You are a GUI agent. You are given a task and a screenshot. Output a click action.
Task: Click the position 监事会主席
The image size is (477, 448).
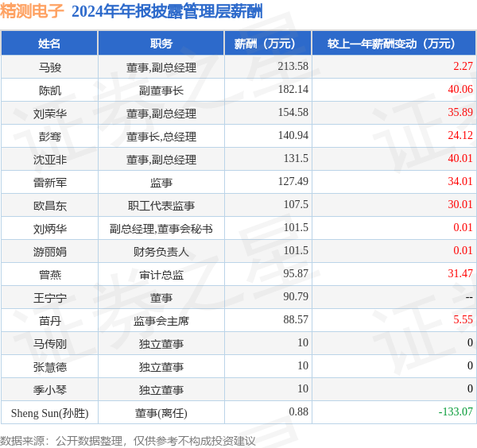pos(161,321)
